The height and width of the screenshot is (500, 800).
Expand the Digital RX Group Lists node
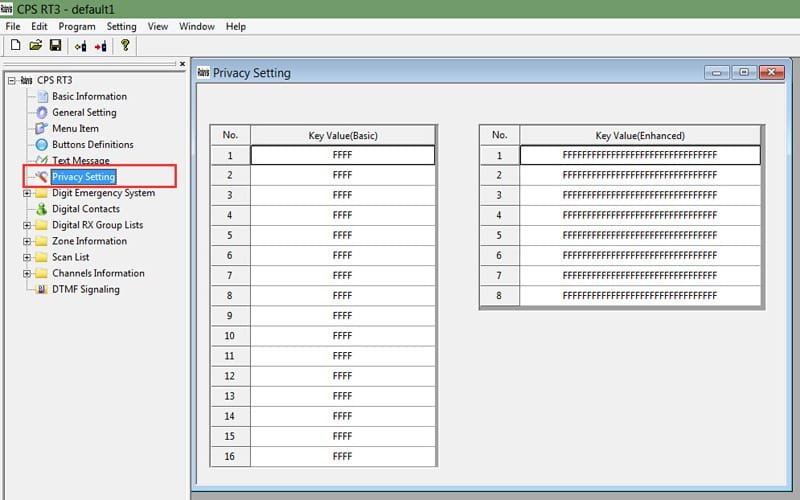(27, 226)
